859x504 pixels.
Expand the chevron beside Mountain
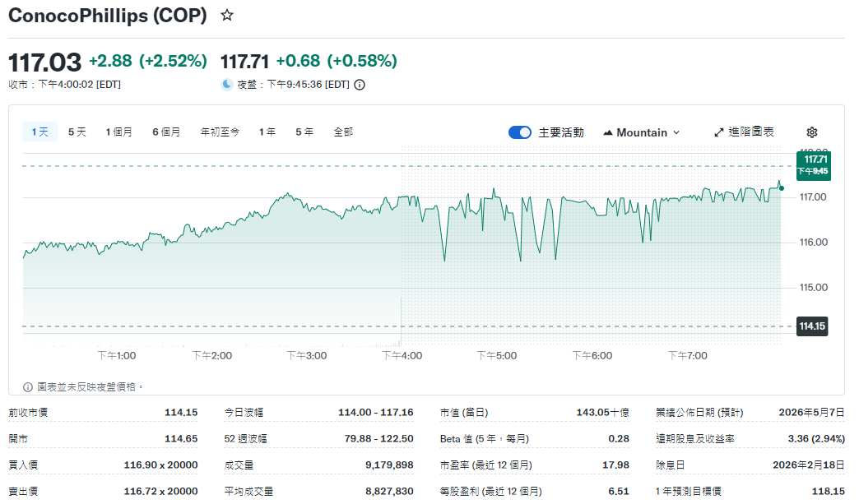[x=676, y=132]
